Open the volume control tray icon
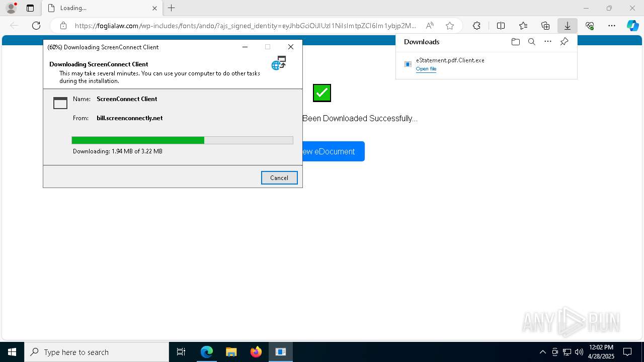 tap(579, 352)
